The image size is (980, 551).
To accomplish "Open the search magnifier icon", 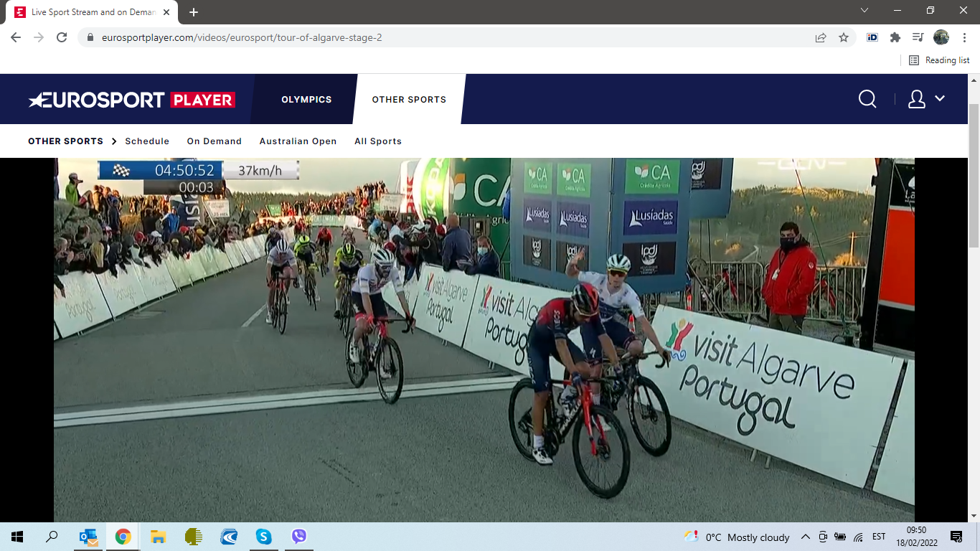I will (x=867, y=99).
